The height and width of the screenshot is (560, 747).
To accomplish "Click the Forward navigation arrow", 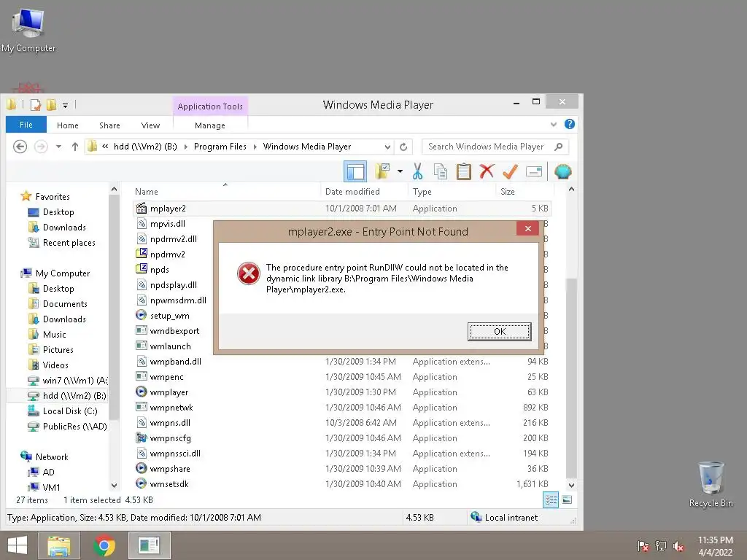I will (x=41, y=147).
